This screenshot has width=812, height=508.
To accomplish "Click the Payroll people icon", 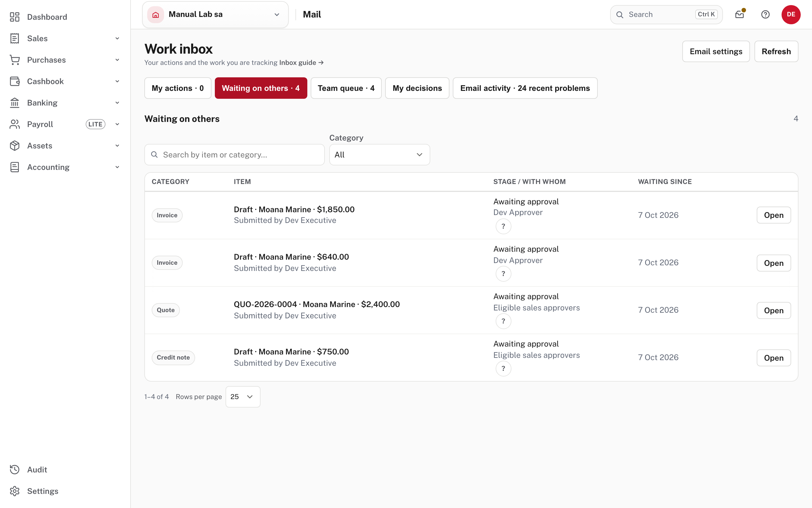I will coord(14,124).
